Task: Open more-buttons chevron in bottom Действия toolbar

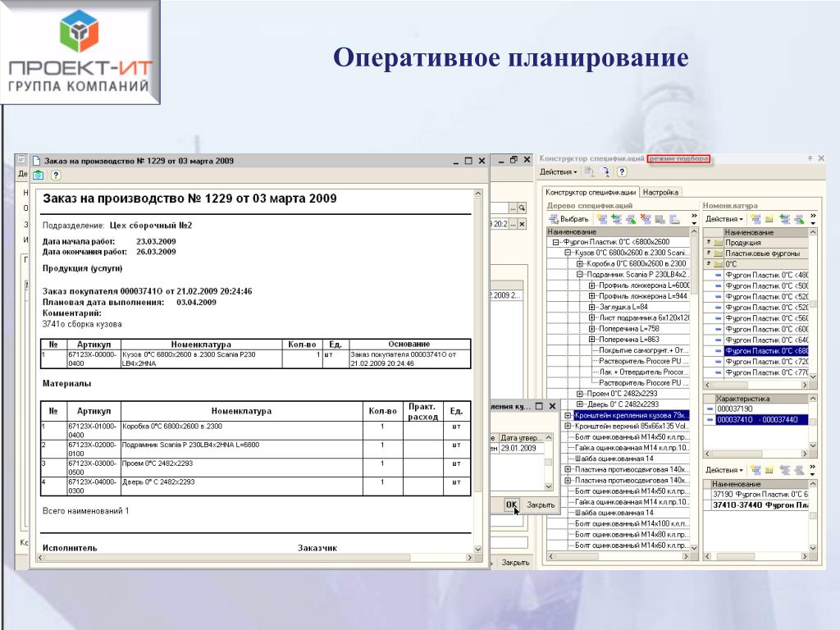Action: point(813,470)
